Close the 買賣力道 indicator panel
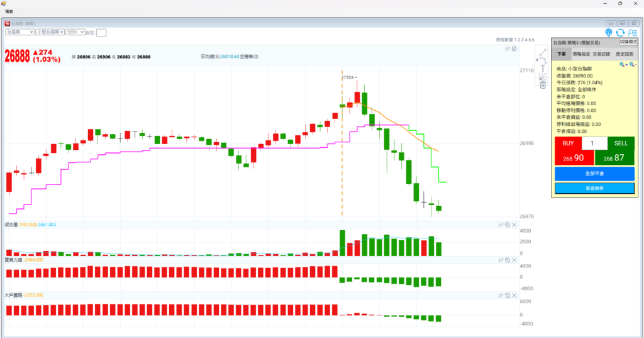Image resolution: width=644 pixels, height=338 pixels. 514,259
